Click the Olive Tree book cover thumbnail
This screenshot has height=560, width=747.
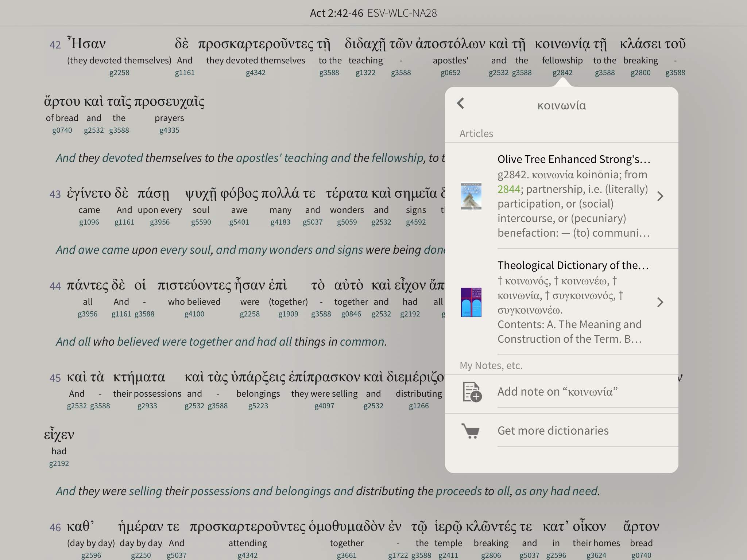pos(471,196)
